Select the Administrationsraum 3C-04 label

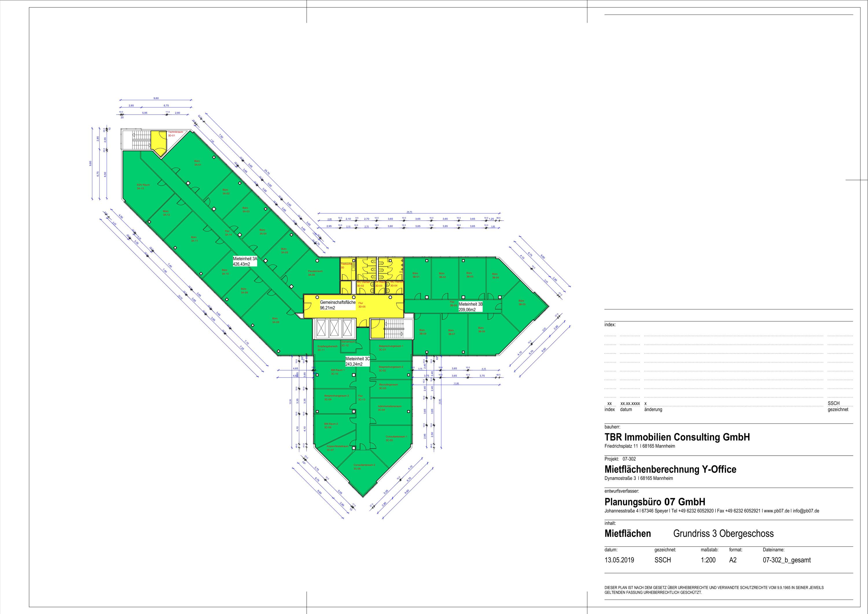click(x=389, y=408)
